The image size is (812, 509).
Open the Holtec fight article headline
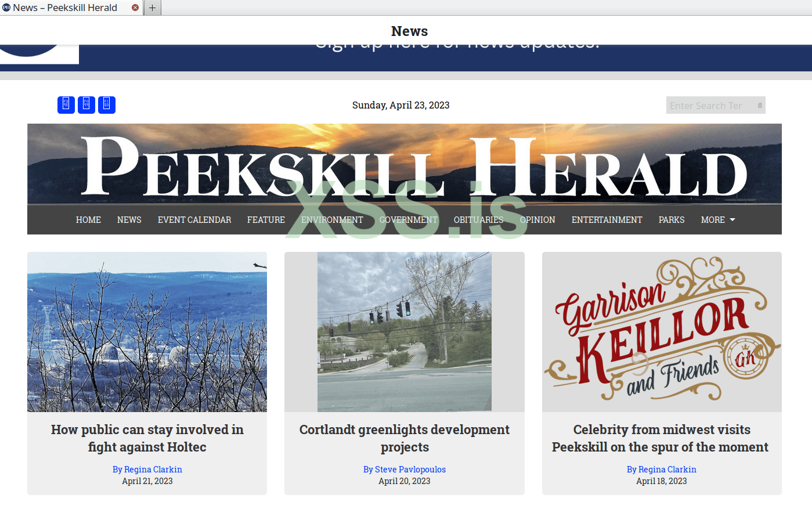click(147, 438)
